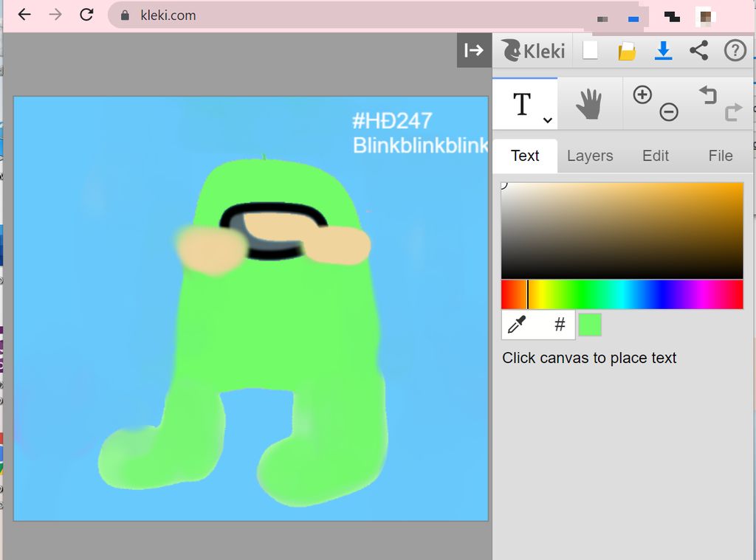This screenshot has height=560, width=756.
Task: Open the Layers tab
Action: click(x=590, y=156)
